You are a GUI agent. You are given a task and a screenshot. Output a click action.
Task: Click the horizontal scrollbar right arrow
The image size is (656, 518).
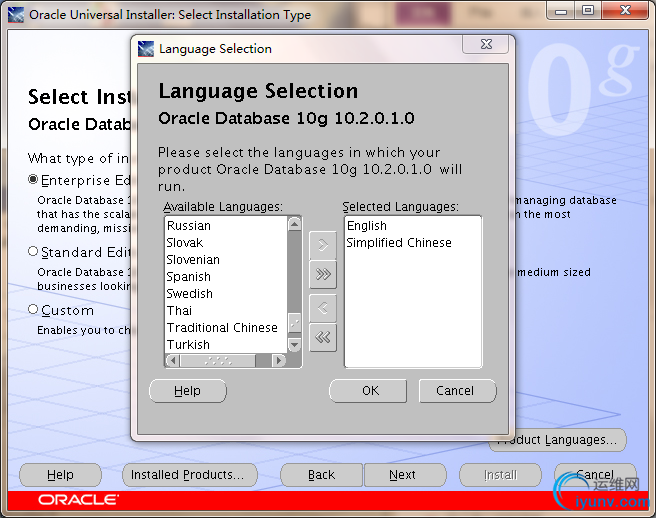tap(278, 360)
